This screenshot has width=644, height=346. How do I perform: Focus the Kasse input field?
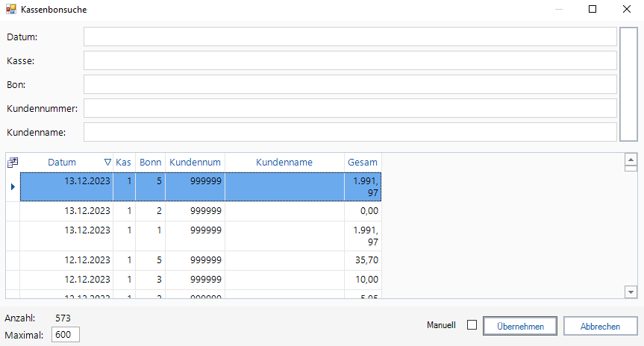tap(349, 60)
